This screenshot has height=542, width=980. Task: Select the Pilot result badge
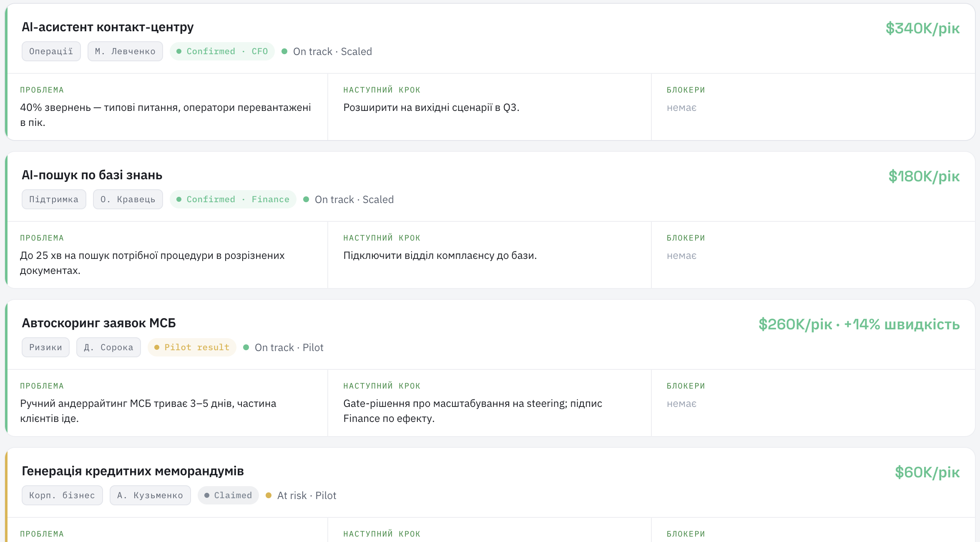point(192,347)
